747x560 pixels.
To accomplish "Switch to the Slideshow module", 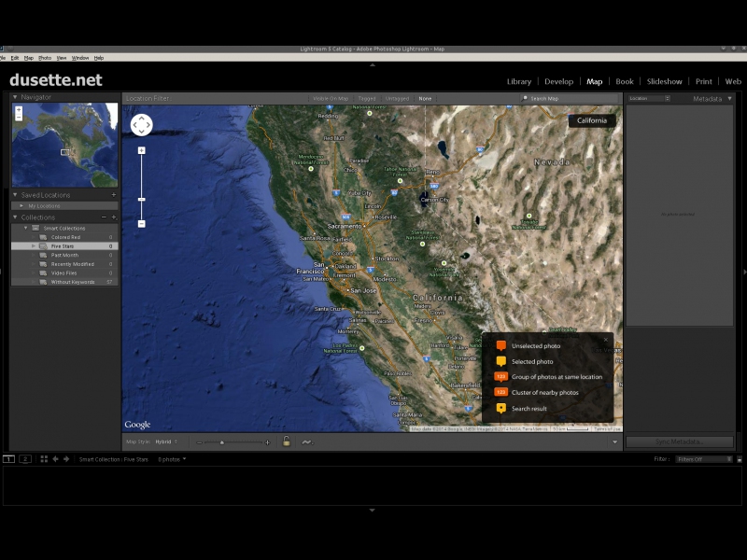I will (x=664, y=81).
